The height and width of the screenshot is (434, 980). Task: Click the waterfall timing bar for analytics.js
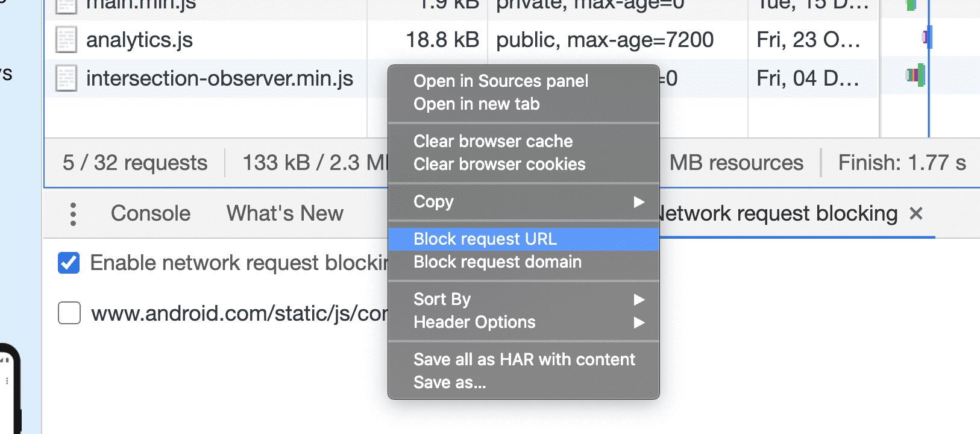pyautogui.click(x=926, y=37)
